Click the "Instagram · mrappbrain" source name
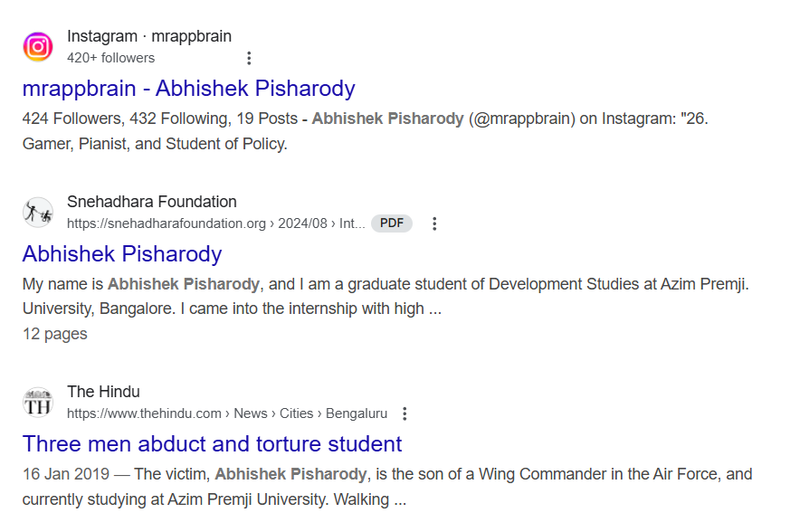790x532 pixels. (x=149, y=36)
